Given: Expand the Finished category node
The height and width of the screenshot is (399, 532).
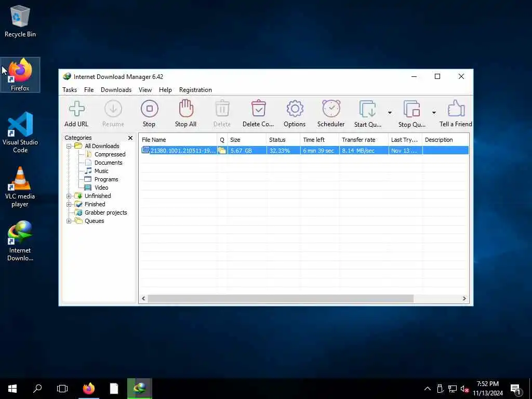Looking at the screenshot, I should [x=69, y=204].
